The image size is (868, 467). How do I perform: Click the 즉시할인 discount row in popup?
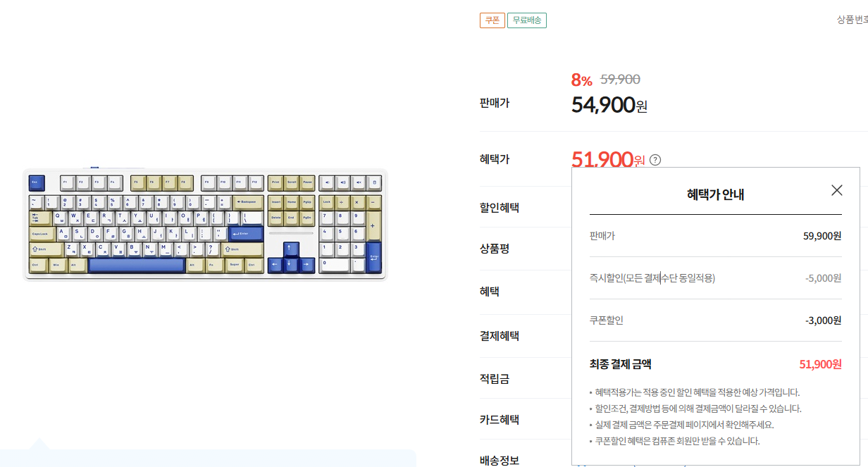(x=716, y=279)
